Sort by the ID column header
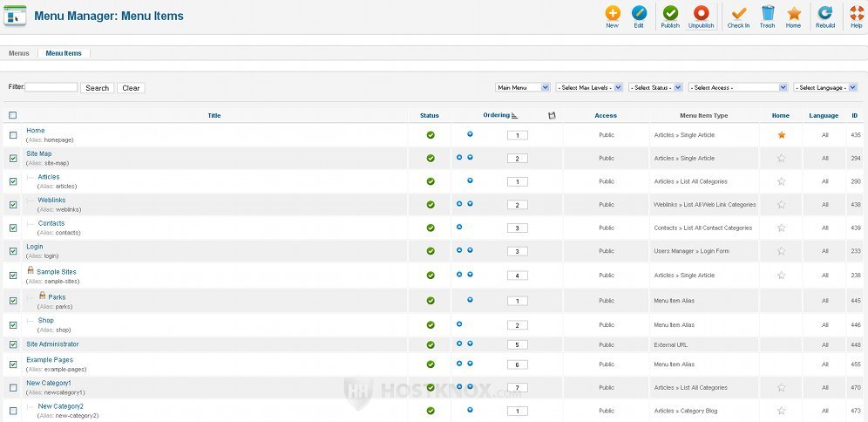 coord(855,116)
